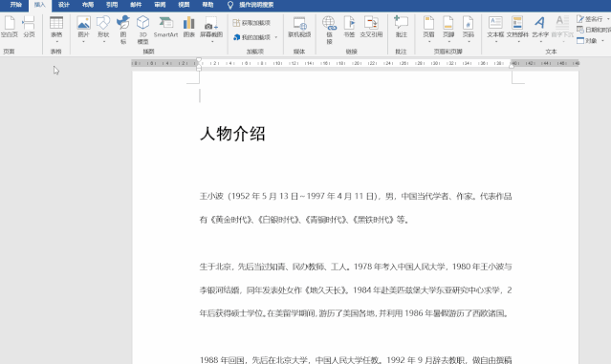Insert a chart (图表)
The image size is (611, 364).
[189, 27]
